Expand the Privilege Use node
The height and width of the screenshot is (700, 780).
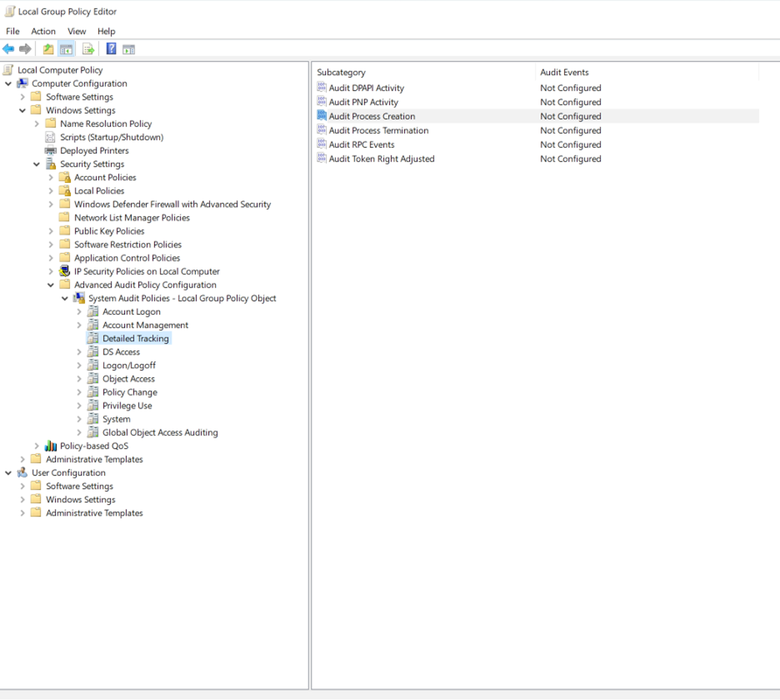pyautogui.click(x=79, y=406)
